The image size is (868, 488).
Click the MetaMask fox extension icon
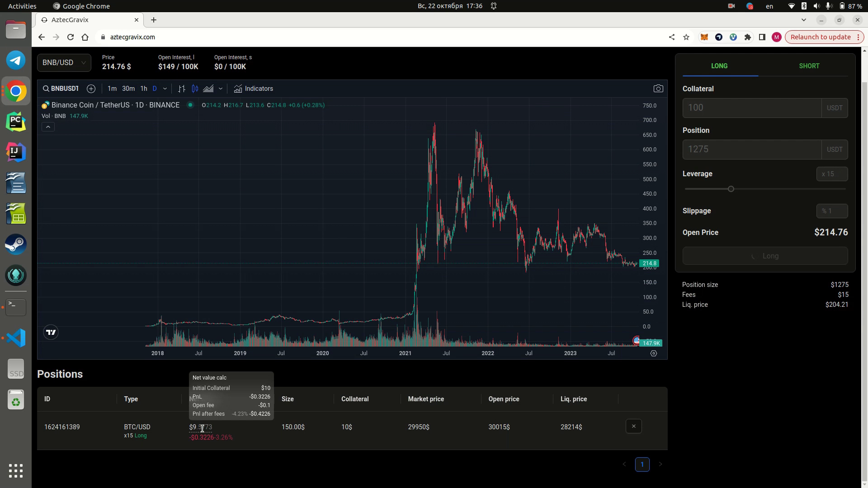pyautogui.click(x=704, y=37)
